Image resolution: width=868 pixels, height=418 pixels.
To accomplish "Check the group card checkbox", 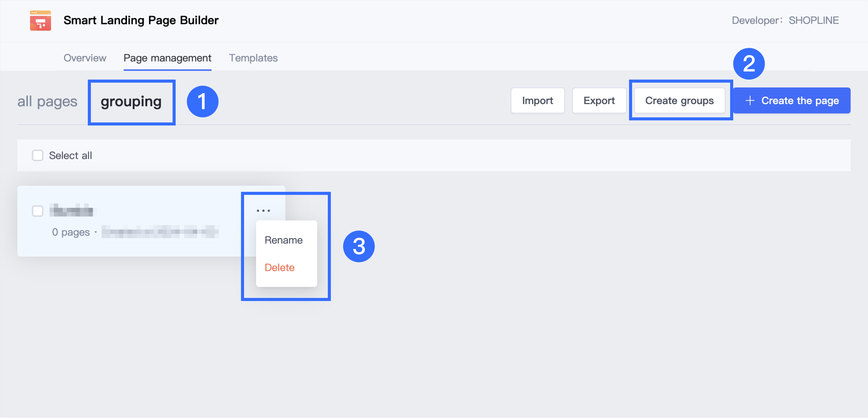I will (x=37, y=211).
